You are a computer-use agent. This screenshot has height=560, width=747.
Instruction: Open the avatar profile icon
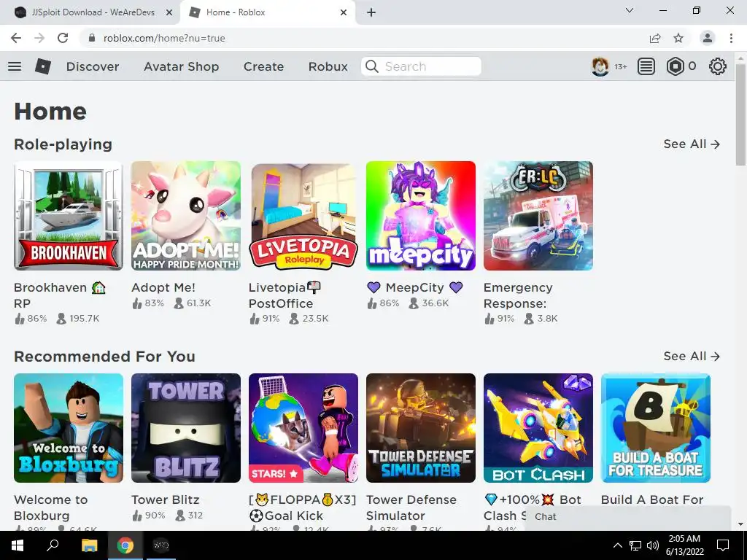(x=600, y=66)
